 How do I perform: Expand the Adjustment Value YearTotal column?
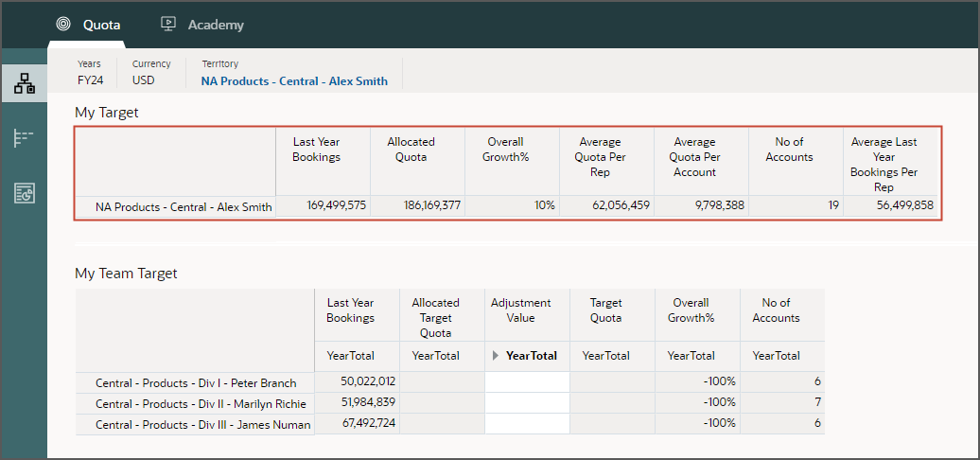(496, 356)
